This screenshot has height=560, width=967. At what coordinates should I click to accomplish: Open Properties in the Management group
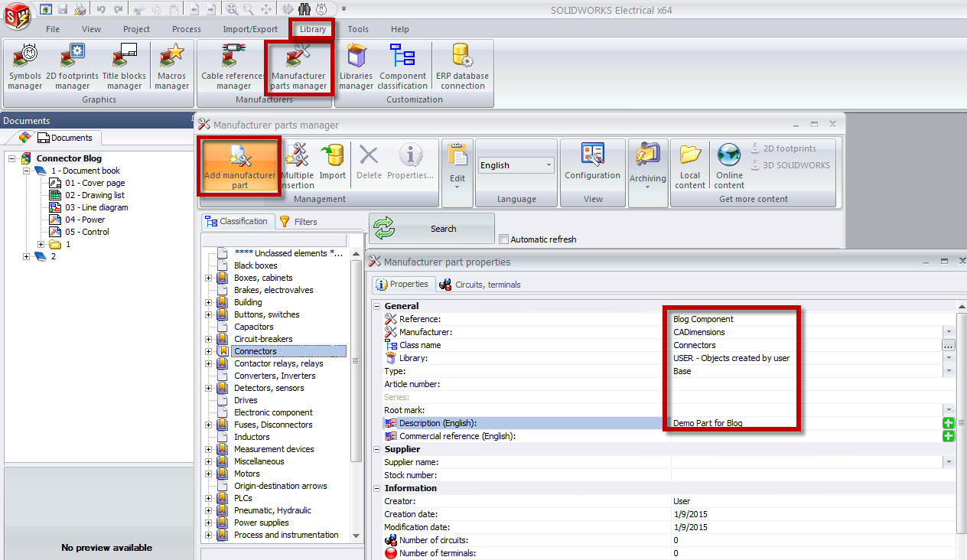[x=411, y=162]
